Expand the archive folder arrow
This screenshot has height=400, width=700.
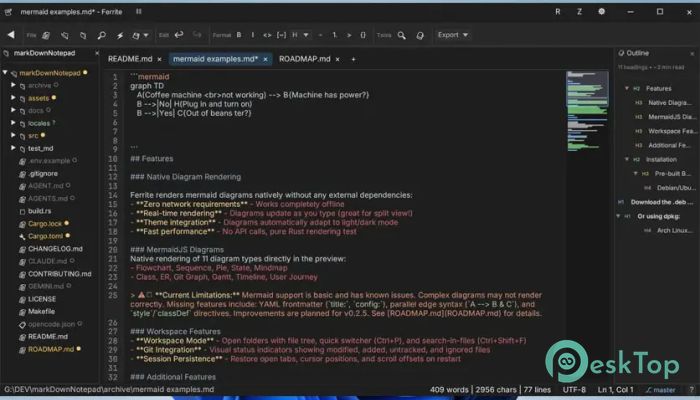[13, 85]
